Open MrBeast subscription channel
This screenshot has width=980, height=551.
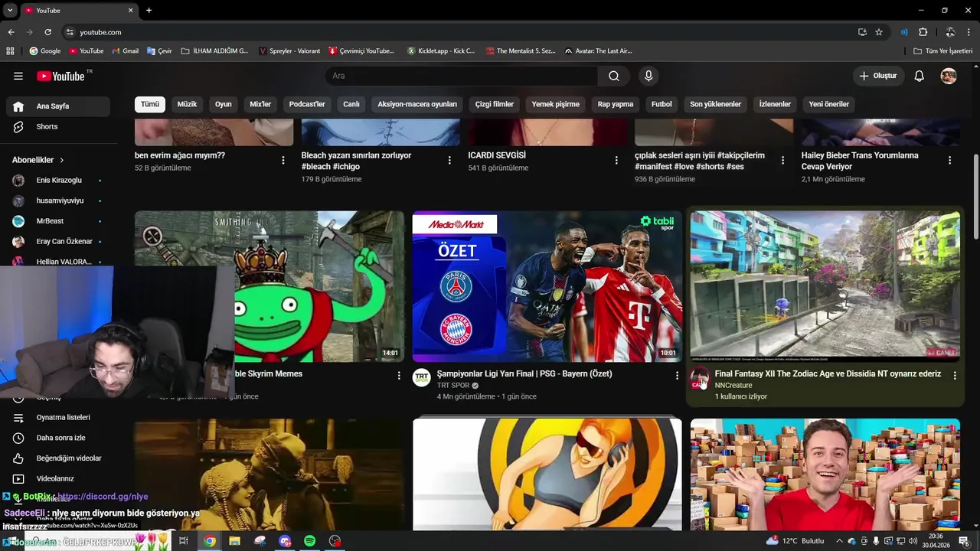(x=58, y=221)
